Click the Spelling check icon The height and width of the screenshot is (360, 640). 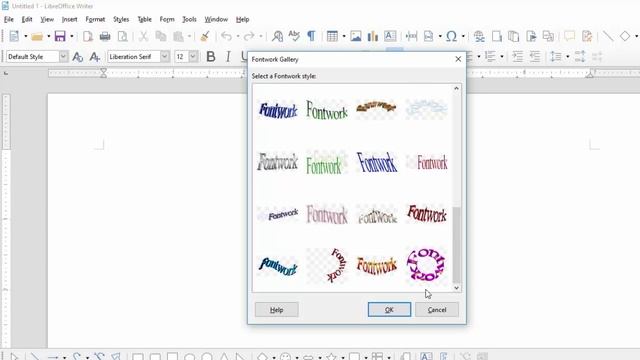(x=294, y=36)
